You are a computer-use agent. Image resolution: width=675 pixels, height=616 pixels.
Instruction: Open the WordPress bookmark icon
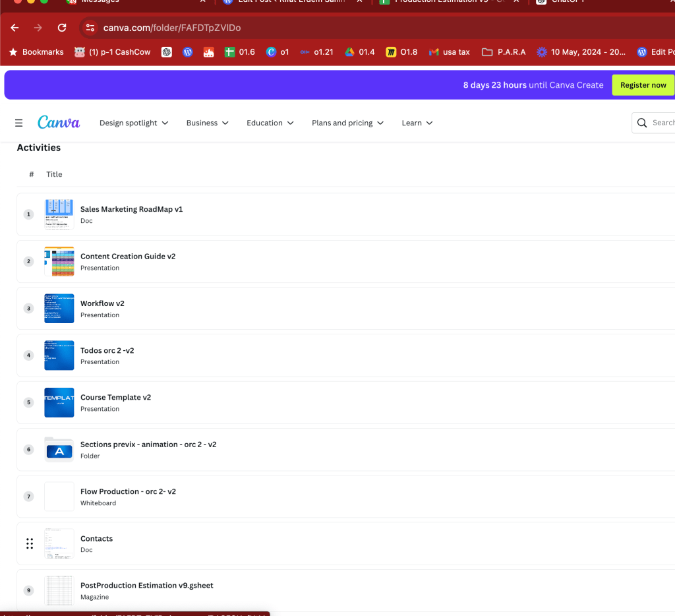[x=188, y=52]
